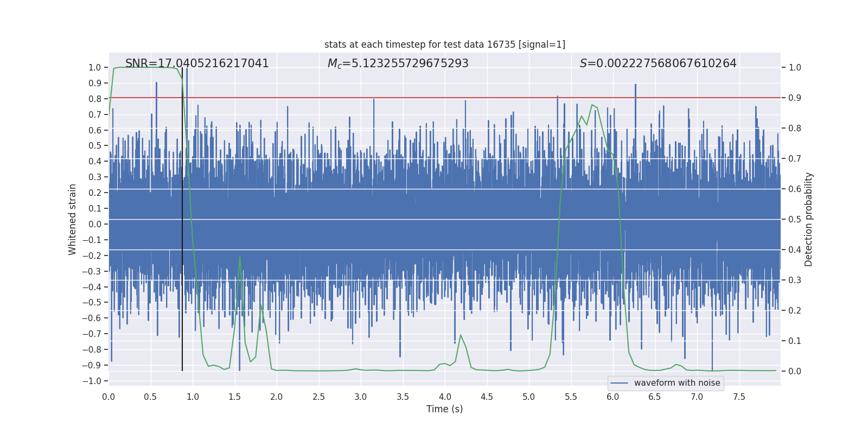Click the 0.9 tick on right probability axis
The height and width of the screenshot is (434, 868).
(795, 98)
